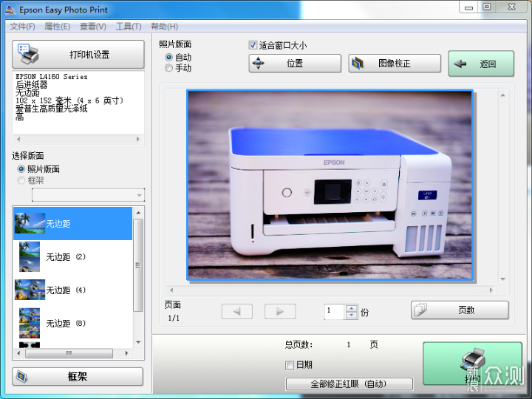
Task: Click 全部修正红眼 (自动) button
Action: click(x=349, y=384)
